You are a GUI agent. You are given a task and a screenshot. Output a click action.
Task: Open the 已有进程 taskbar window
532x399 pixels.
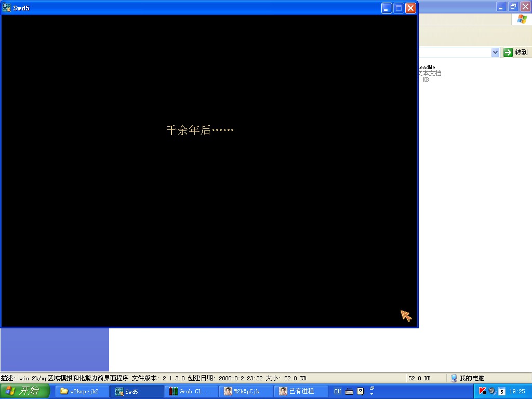click(301, 391)
